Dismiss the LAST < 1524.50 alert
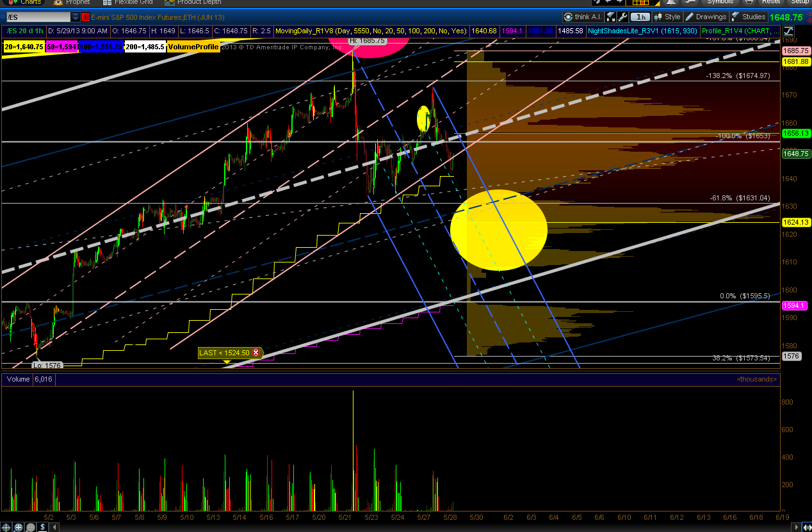This screenshot has height=532, width=812. coord(256,353)
